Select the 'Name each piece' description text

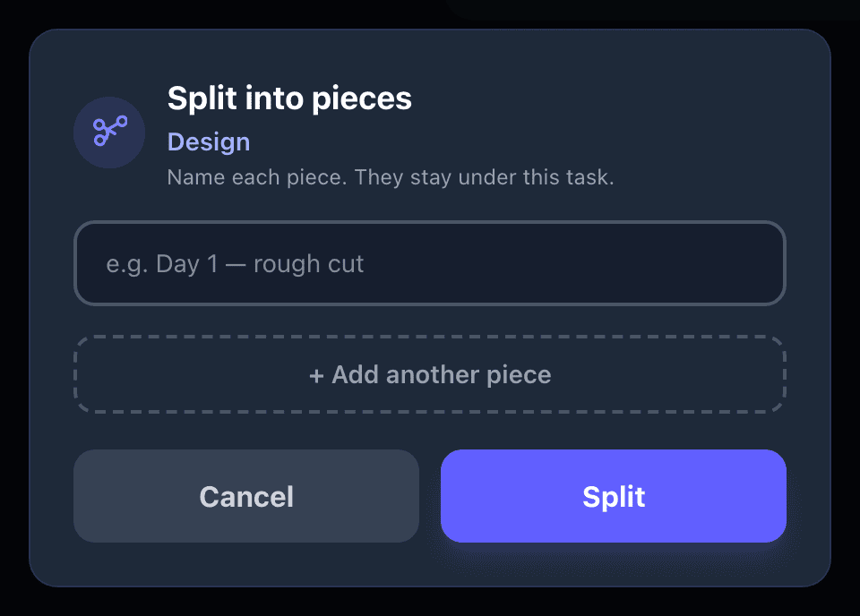tap(391, 177)
